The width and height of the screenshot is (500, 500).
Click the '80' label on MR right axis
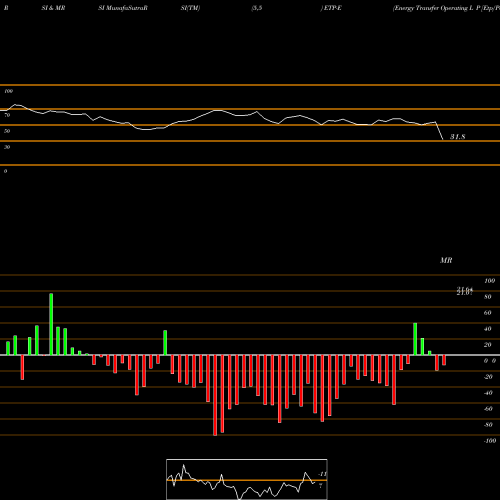(x=488, y=297)
